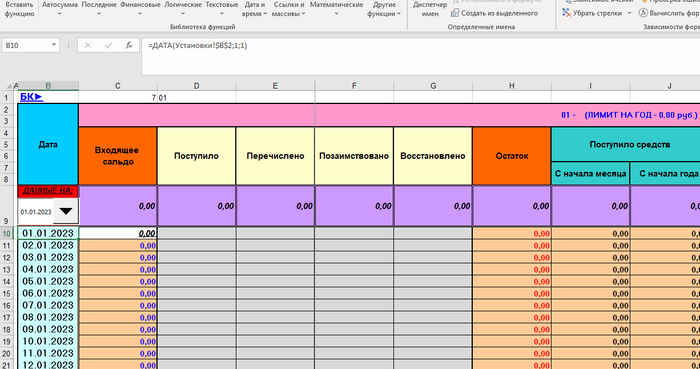700x369 pixels.
Task: Click Вычислить формулу icon
Action: click(x=643, y=13)
